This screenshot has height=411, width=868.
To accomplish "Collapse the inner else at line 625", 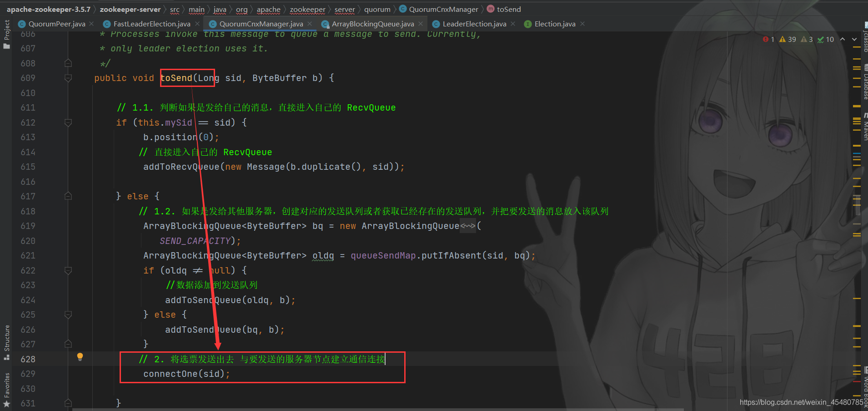I will pos(68,315).
